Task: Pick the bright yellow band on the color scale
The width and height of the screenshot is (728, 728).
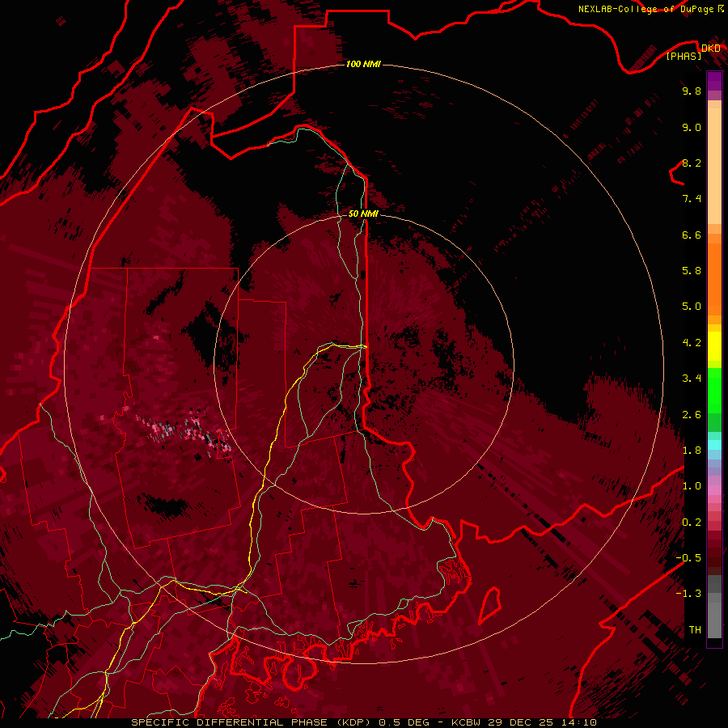Action: (714, 346)
